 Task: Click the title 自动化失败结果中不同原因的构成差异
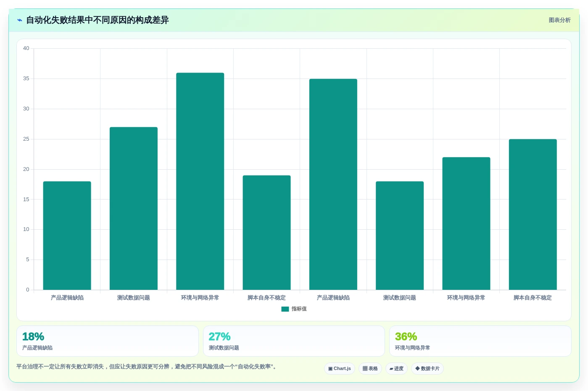[98, 20]
